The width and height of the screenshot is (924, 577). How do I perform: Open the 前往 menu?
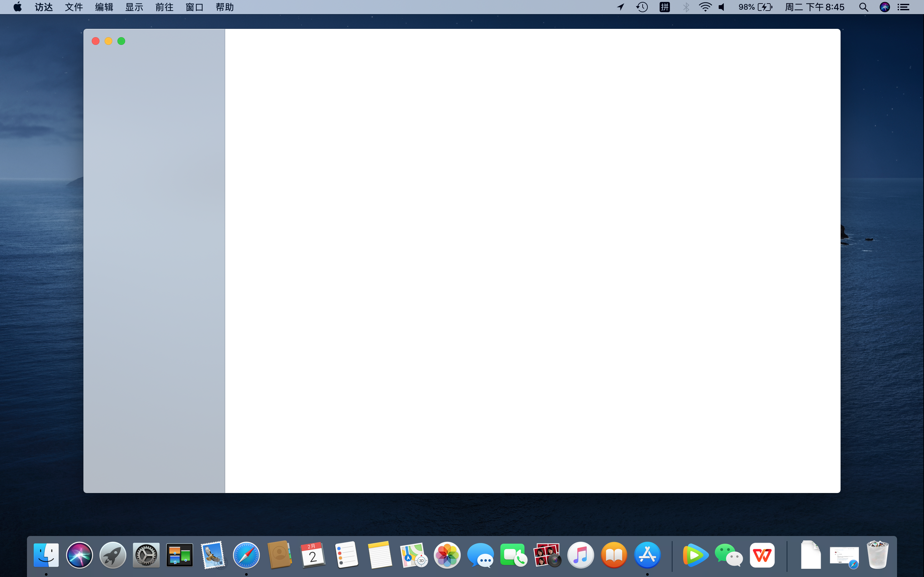[164, 7]
